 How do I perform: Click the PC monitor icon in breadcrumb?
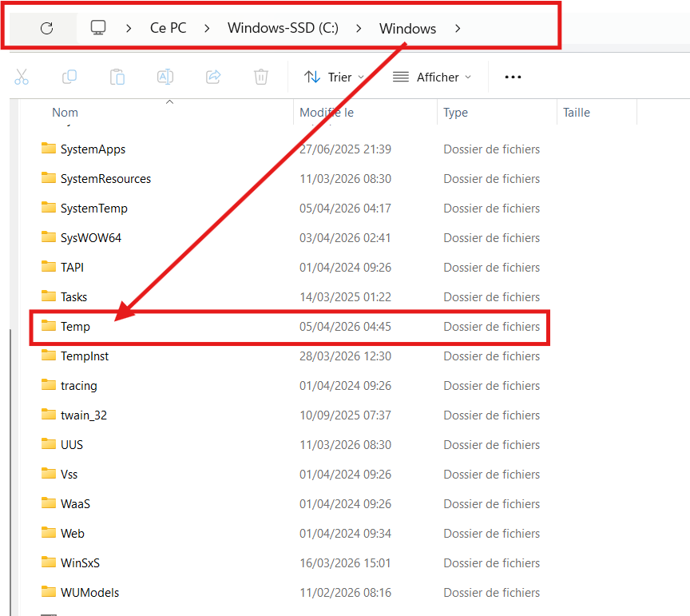pos(98,28)
